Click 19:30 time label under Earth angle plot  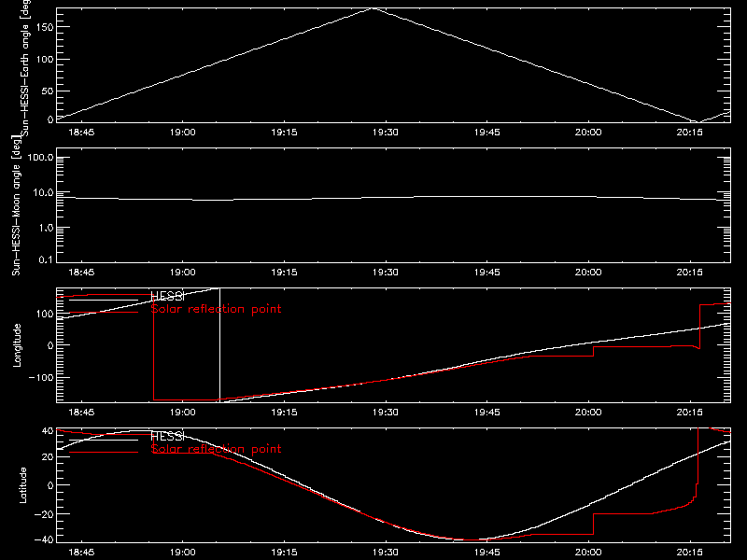[x=386, y=133]
